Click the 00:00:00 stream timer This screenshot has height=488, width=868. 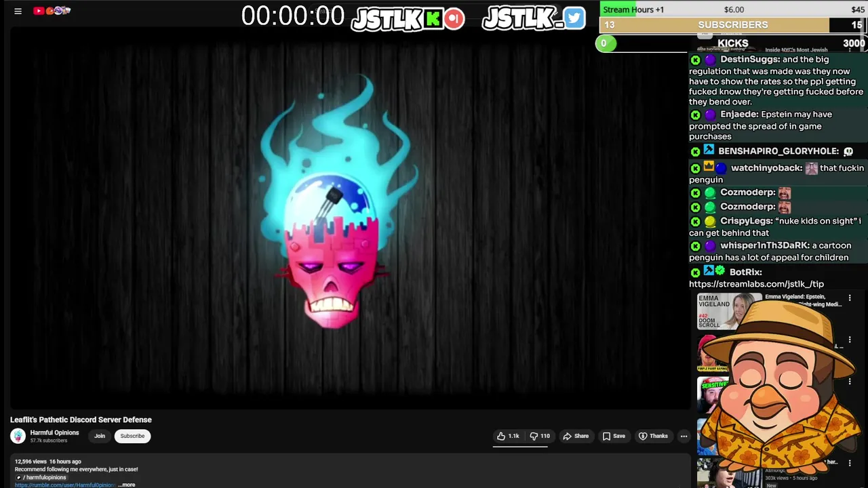[293, 16]
